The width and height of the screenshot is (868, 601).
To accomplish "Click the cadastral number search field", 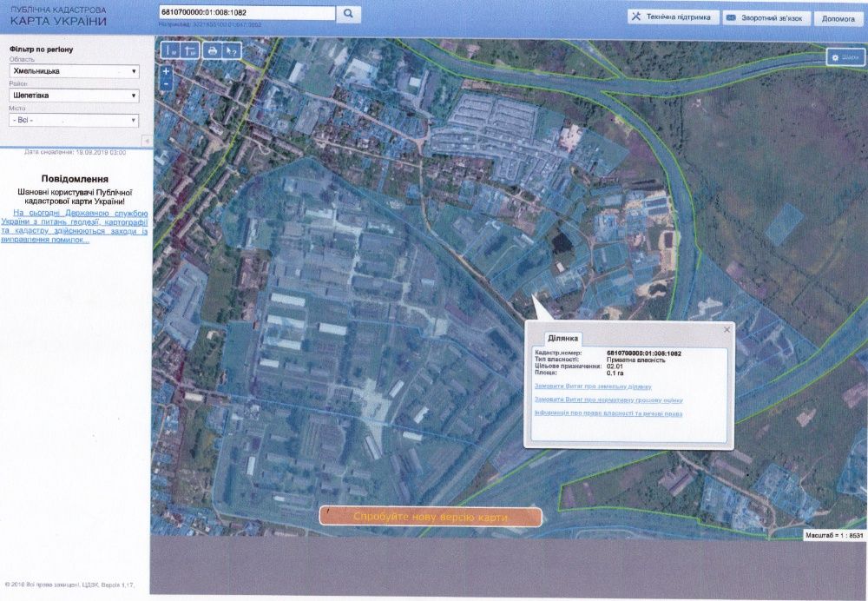I will [247, 13].
